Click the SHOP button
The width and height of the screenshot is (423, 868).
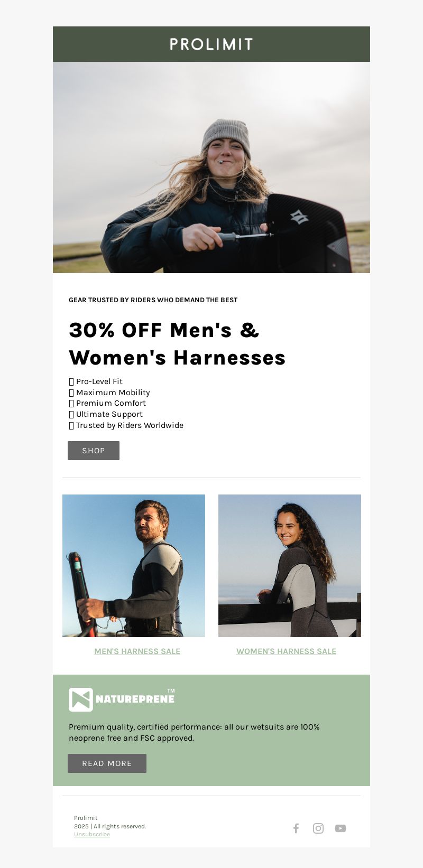click(94, 451)
